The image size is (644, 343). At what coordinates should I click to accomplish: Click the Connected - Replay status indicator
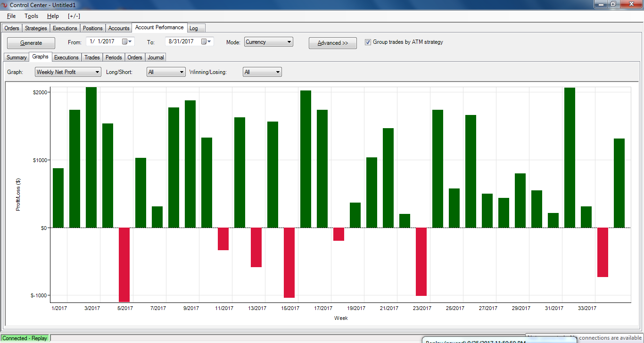pyautogui.click(x=25, y=338)
